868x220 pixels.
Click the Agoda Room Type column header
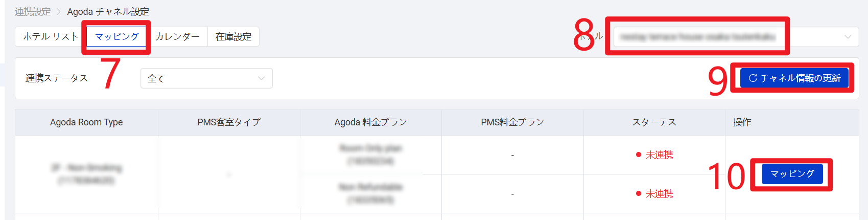(86, 122)
